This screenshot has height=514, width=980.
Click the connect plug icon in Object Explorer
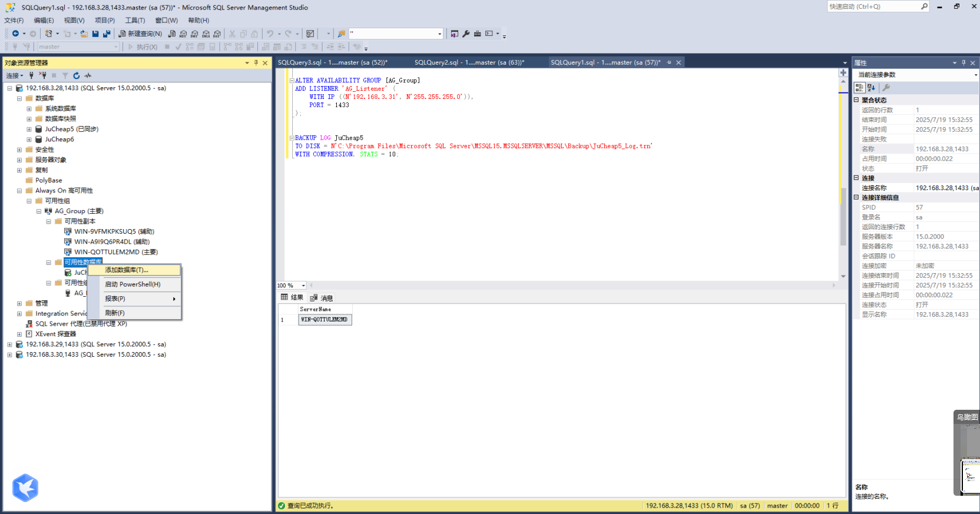(x=31, y=75)
